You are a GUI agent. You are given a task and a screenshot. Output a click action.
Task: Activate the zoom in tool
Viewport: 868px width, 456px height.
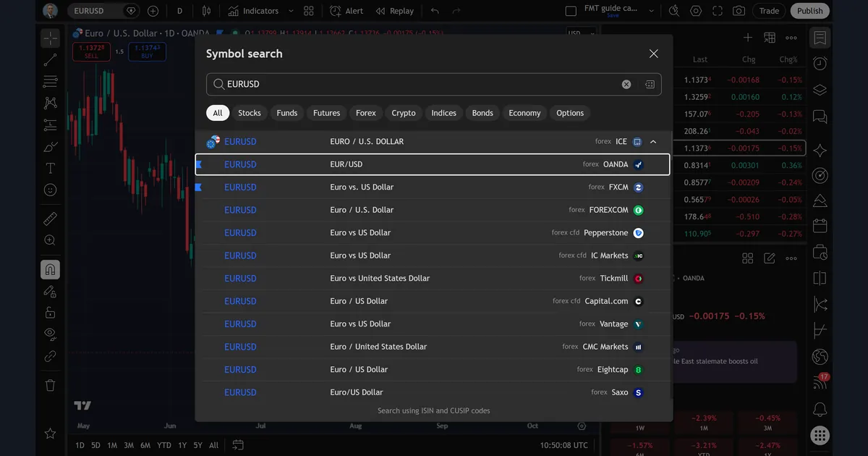50,240
